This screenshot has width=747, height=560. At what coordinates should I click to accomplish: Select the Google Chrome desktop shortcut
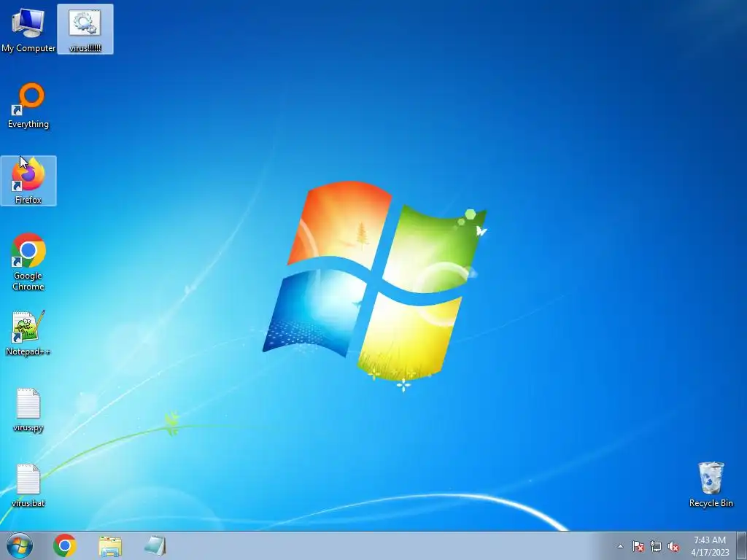click(28, 262)
